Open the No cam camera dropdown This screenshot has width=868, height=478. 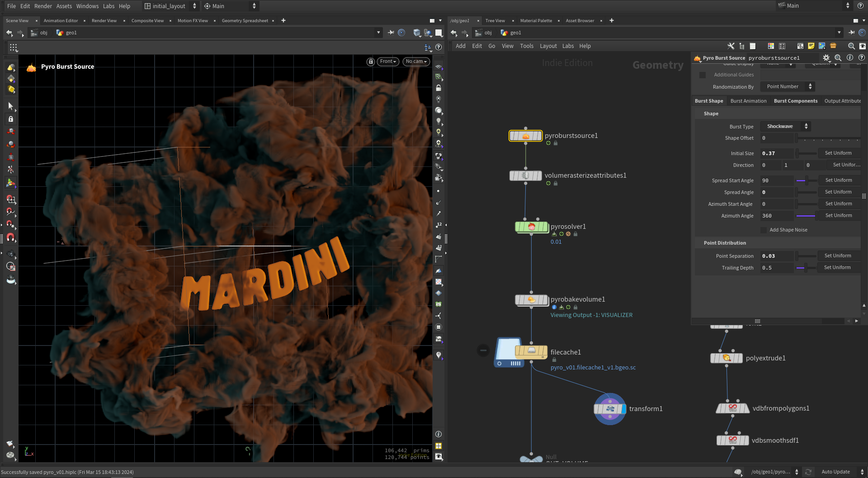pyautogui.click(x=416, y=62)
